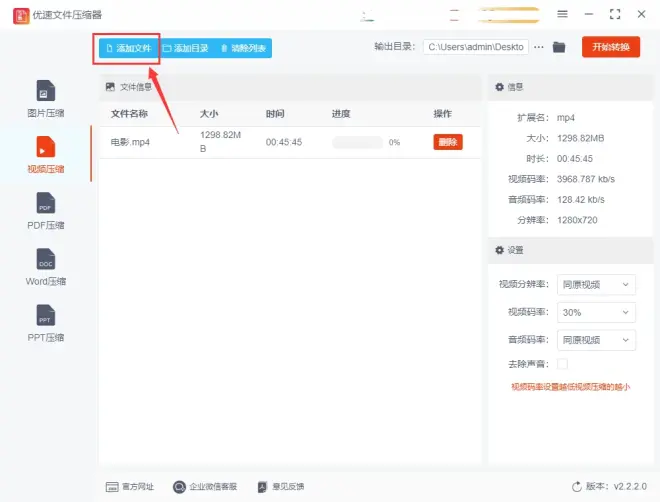This screenshot has width=660, height=502.
Task: Click the 添加目录 add folder button
Action: pyautogui.click(x=186, y=48)
